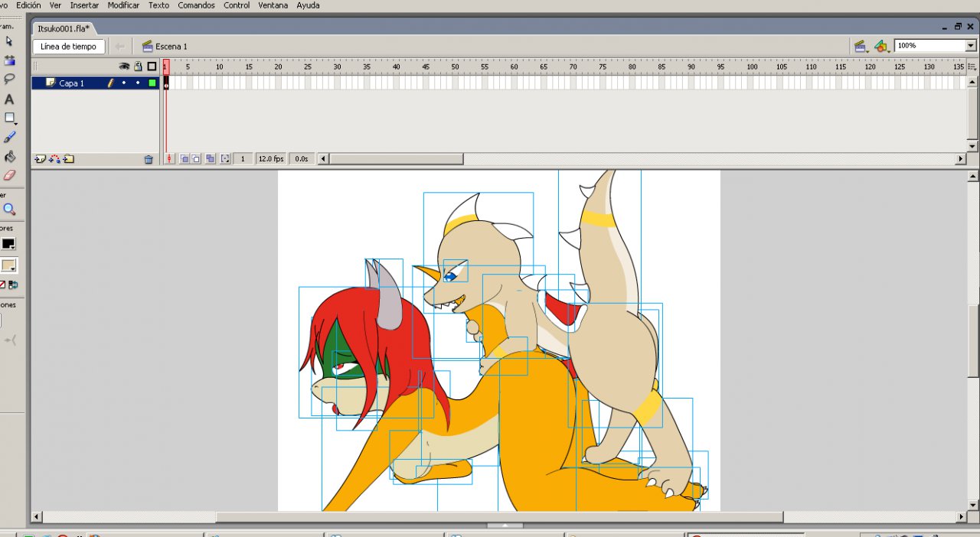Toggle lock dot for Capa 1

pyautogui.click(x=138, y=83)
